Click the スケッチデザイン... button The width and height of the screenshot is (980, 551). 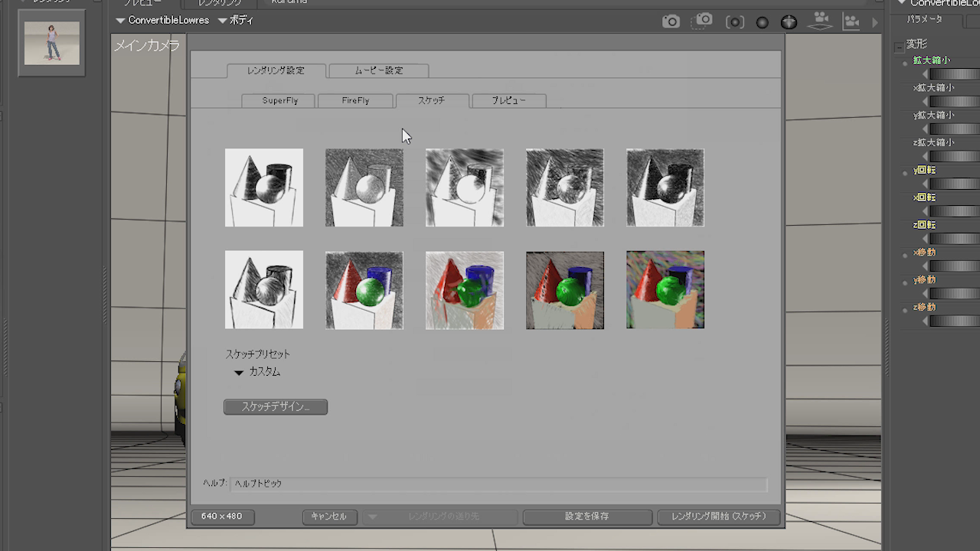click(275, 407)
